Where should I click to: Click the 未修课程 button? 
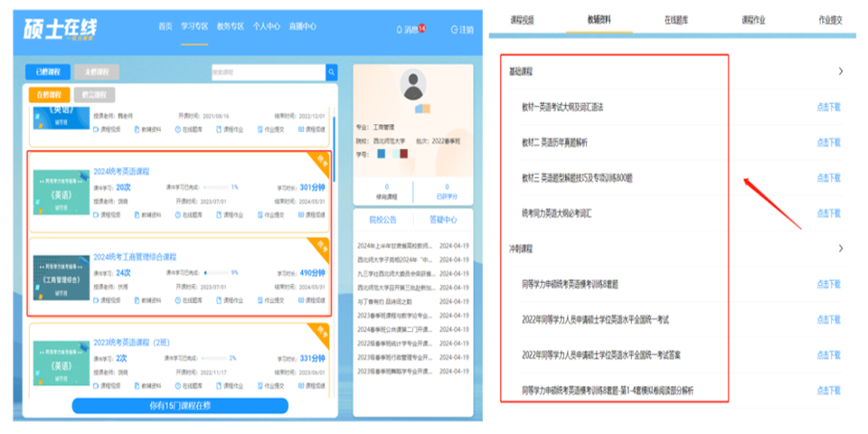pyautogui.click(x=97, y=72)
